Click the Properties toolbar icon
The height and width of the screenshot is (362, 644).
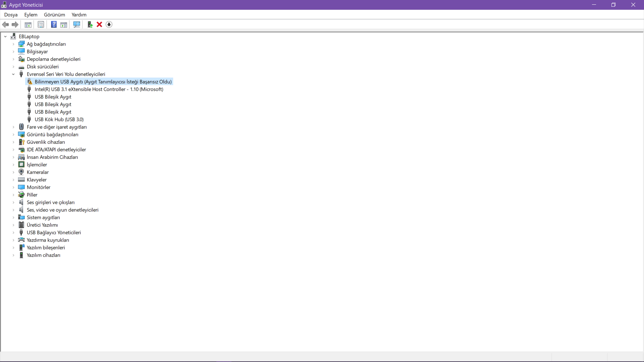[41, 24]
